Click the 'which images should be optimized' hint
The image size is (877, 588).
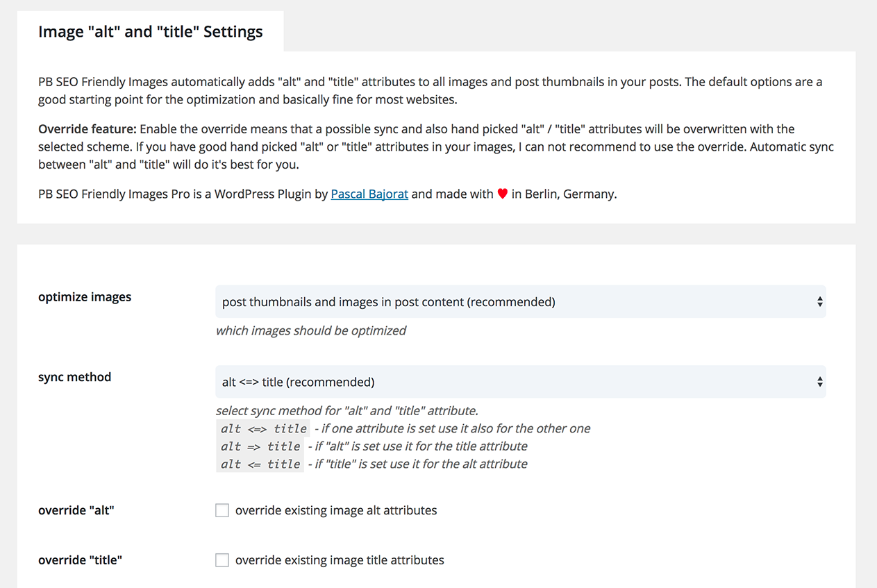point(311,330)
